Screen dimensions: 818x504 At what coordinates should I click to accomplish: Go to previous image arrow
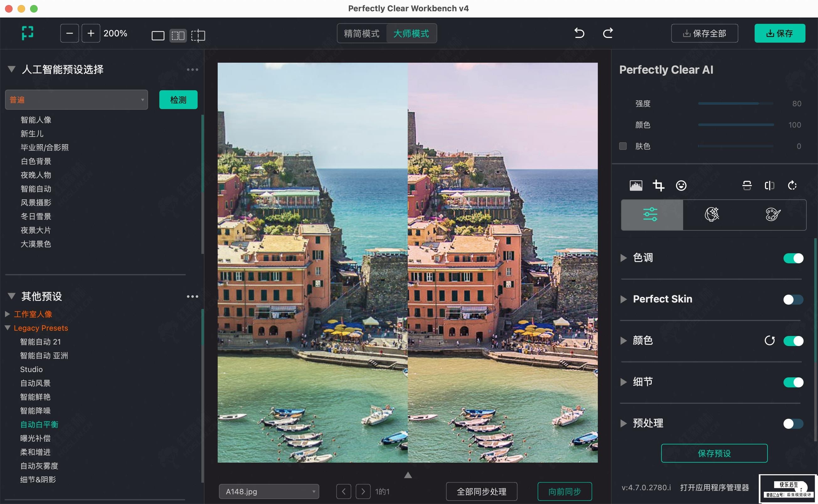click(x=343, y=491)
